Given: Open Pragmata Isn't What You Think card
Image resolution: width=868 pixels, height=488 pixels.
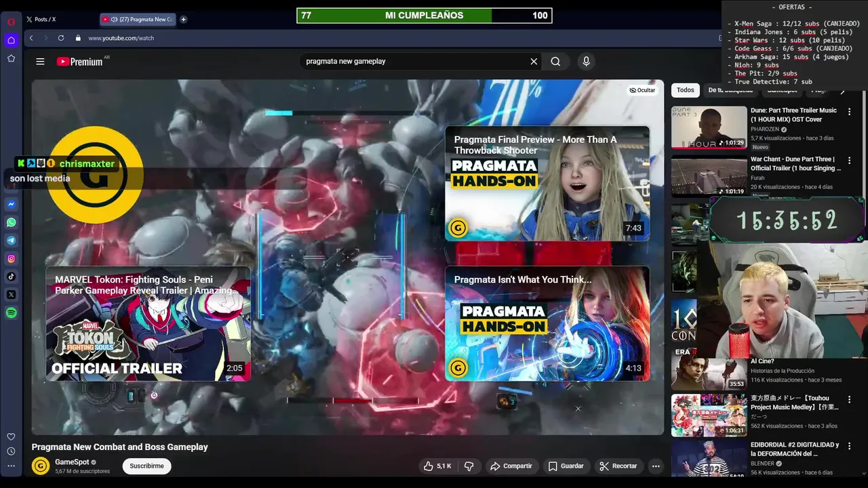Looking at the screenshot, I should [x=547, y=323].
